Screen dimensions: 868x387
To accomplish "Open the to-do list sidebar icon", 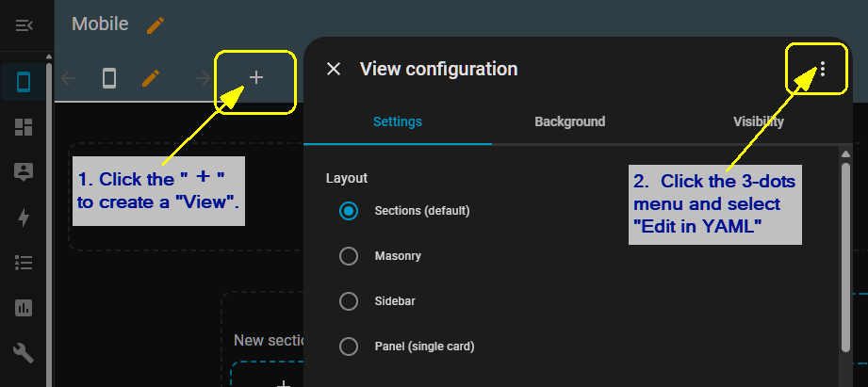I will [24, 263].
